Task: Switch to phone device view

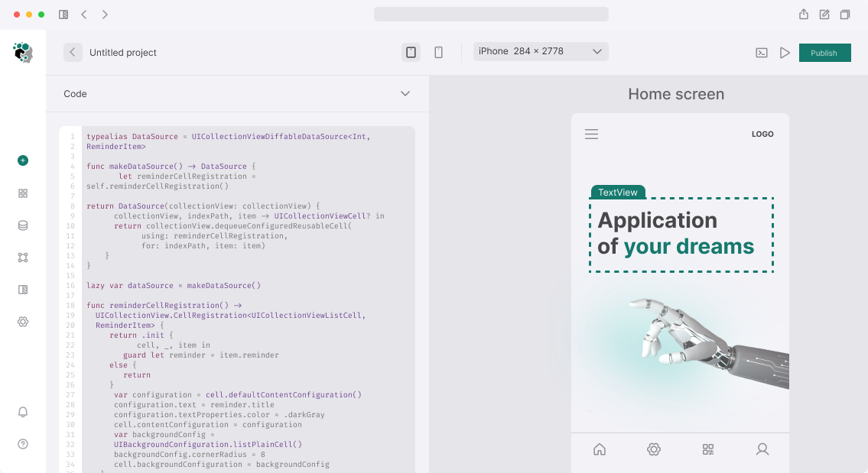Action: 438,52
